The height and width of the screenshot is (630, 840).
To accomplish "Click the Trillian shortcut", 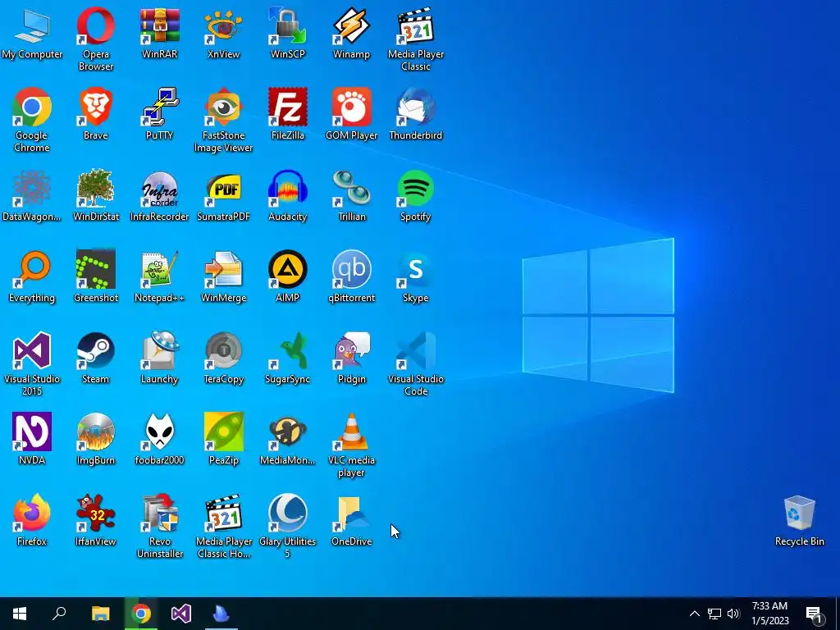I will pyautogui.click(x=351, y=196).
